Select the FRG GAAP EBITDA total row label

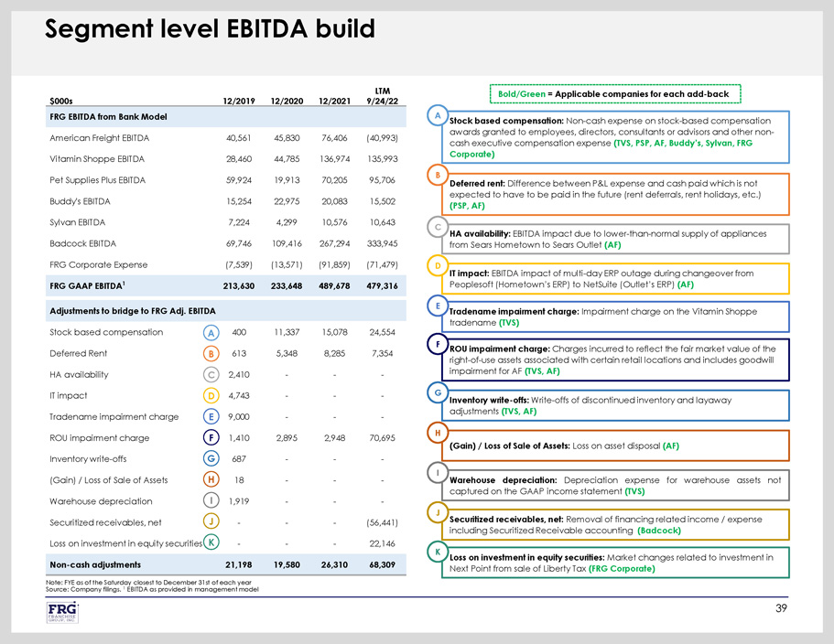click(91, 286)
